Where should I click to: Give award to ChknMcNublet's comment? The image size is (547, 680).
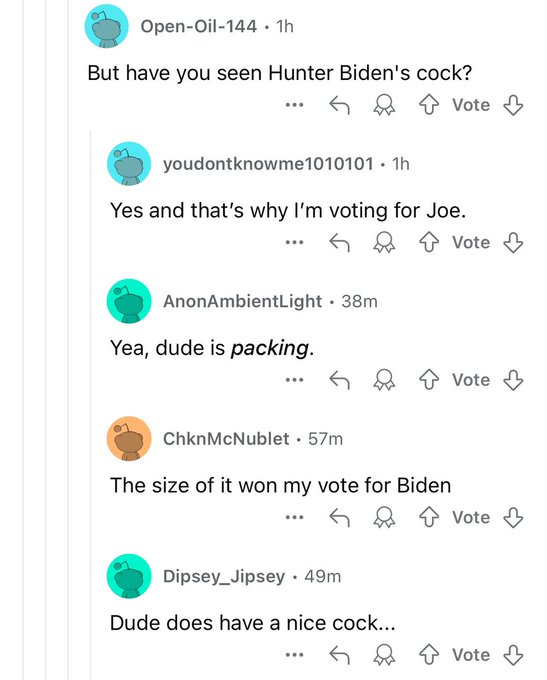[x=384, y=517]
